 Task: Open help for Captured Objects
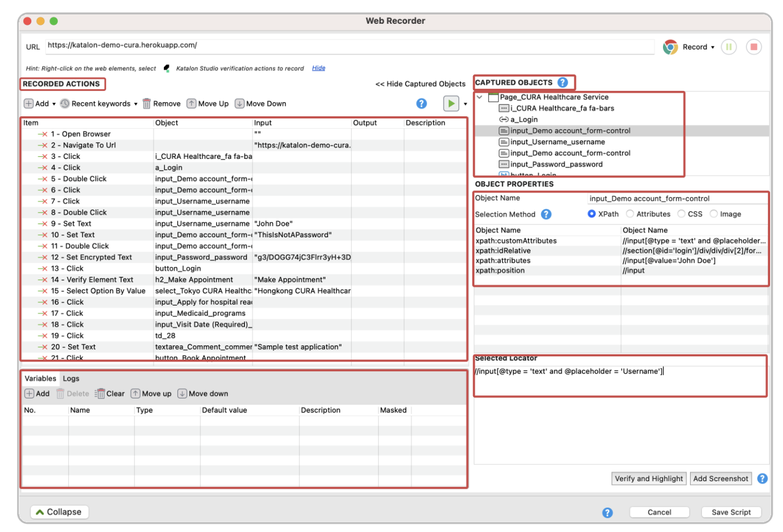[x=563, y=82]
